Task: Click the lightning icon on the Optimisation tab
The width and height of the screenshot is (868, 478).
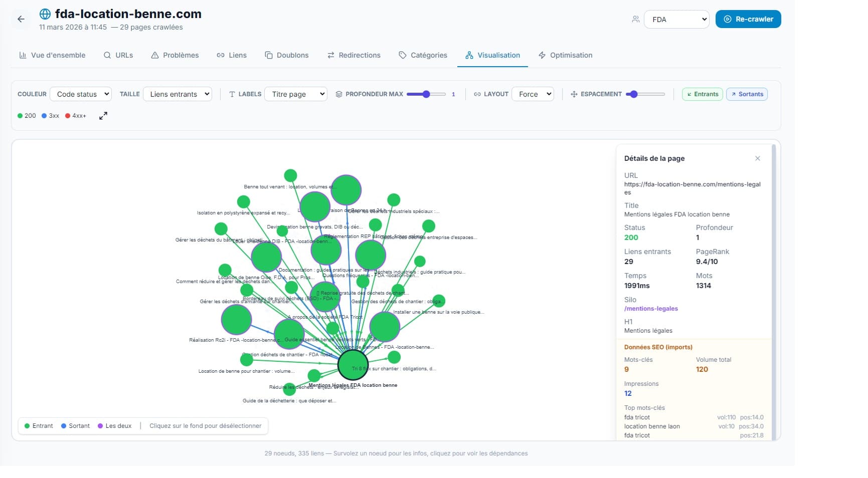Action: 542,55
